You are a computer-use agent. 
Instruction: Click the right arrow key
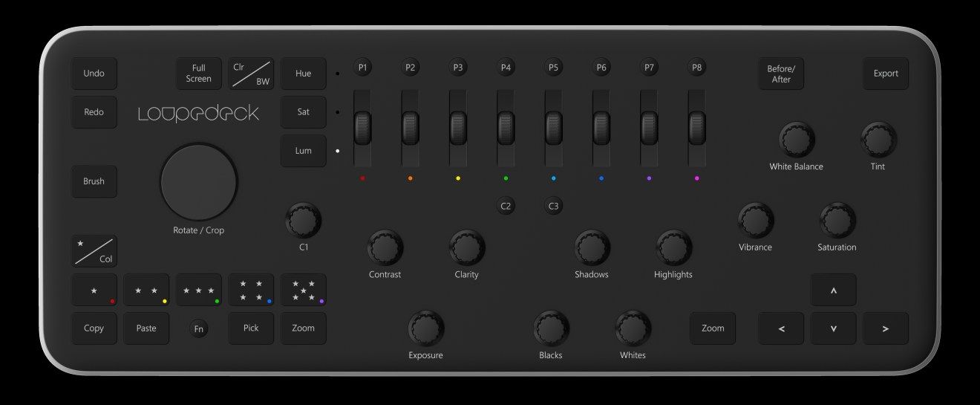886,328
